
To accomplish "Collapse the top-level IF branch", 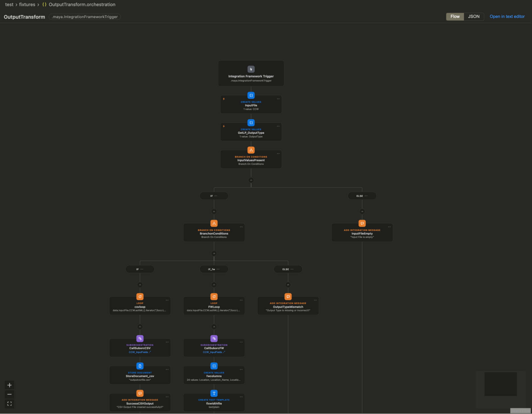I will [214, 212].
